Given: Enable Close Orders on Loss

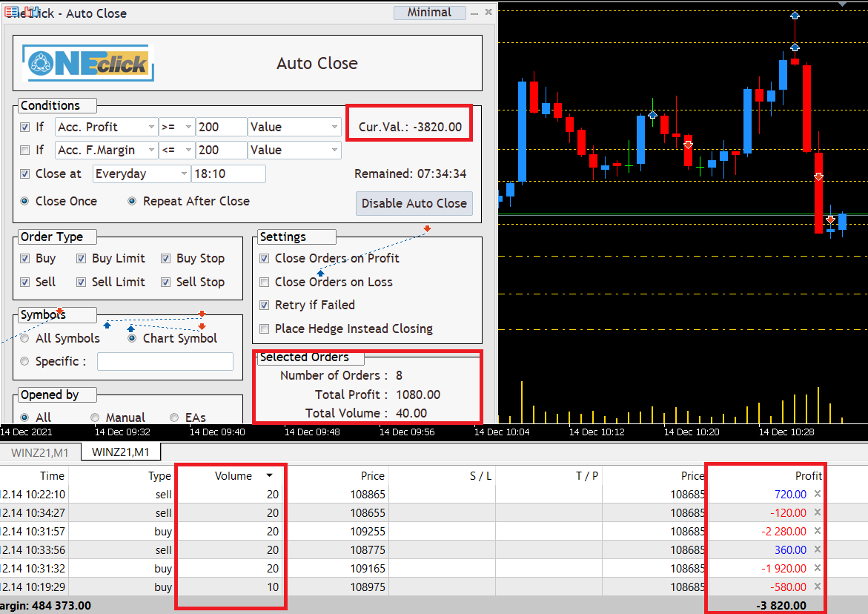Looking at the screenshot, I should pos(265,282).
